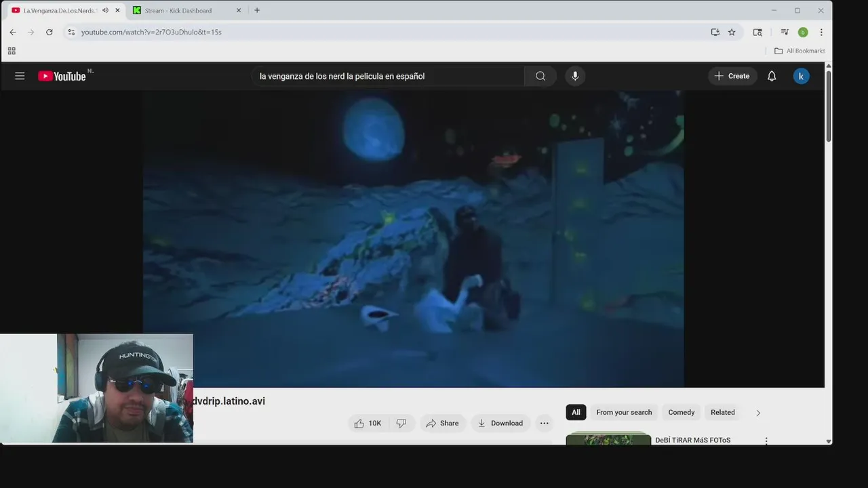Open more actions ellipsis under video

544,423
